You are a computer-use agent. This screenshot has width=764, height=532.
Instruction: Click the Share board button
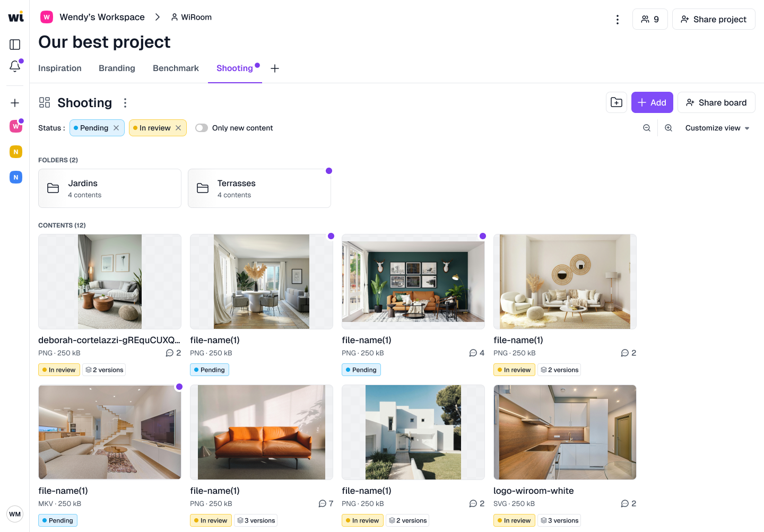[x=716, y=102]
